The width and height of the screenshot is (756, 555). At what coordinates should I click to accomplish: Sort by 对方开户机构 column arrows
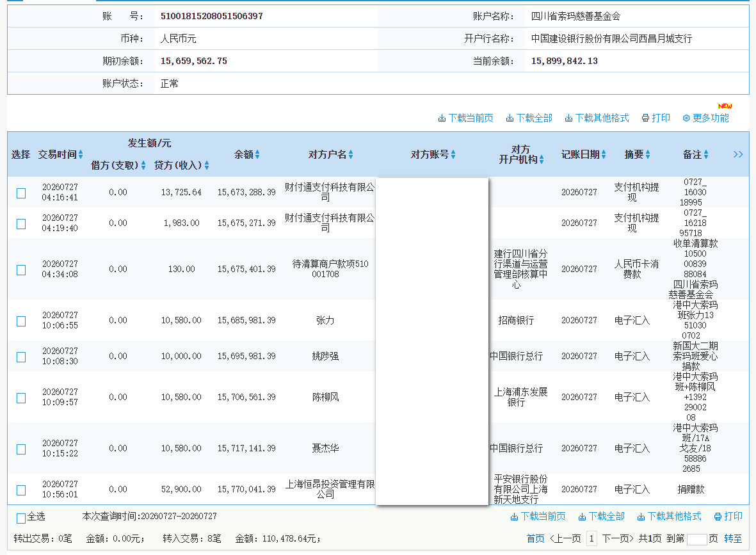click(542, 159)
